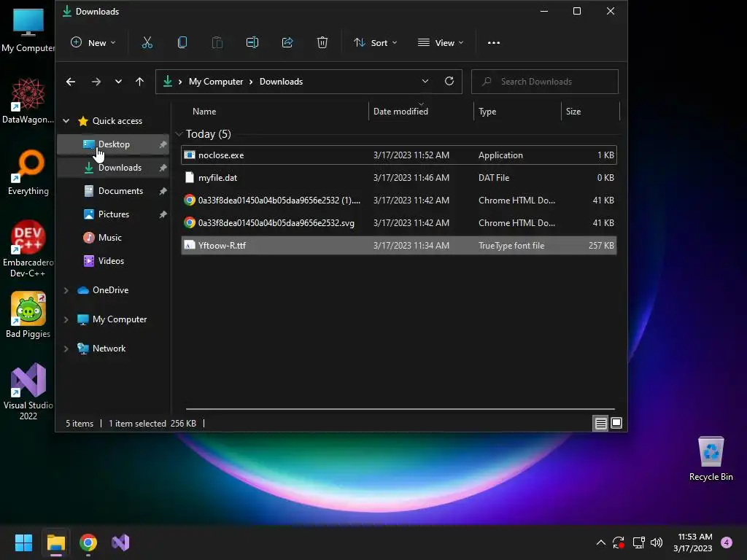Click My Computer in address breadcrumb

pos(216,82)
